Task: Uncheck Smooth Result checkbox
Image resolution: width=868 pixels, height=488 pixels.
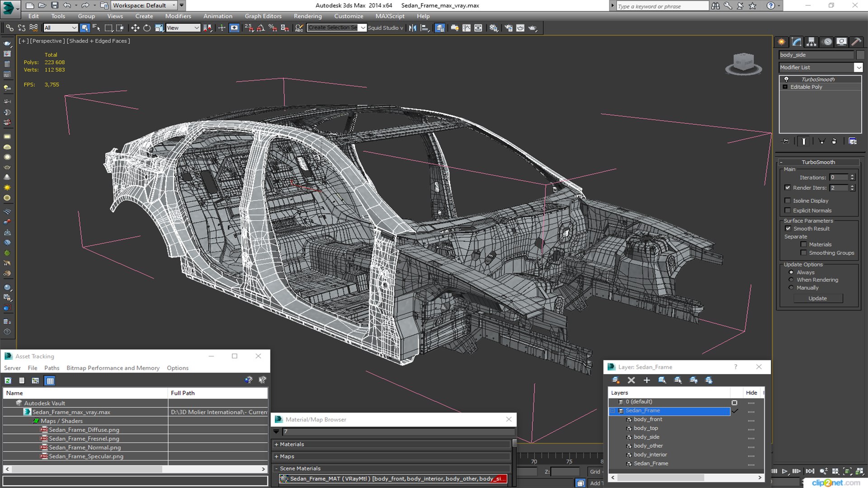Action: point(788,229)
